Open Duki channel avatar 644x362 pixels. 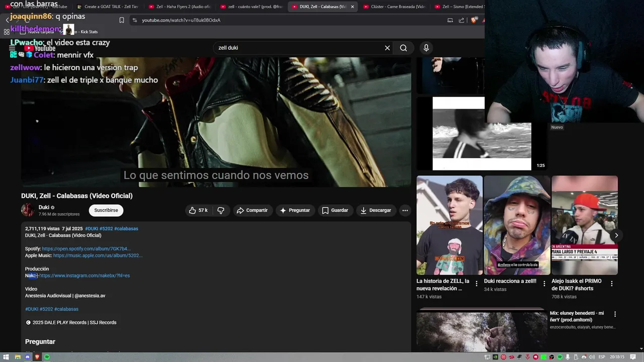click(28, 210)
